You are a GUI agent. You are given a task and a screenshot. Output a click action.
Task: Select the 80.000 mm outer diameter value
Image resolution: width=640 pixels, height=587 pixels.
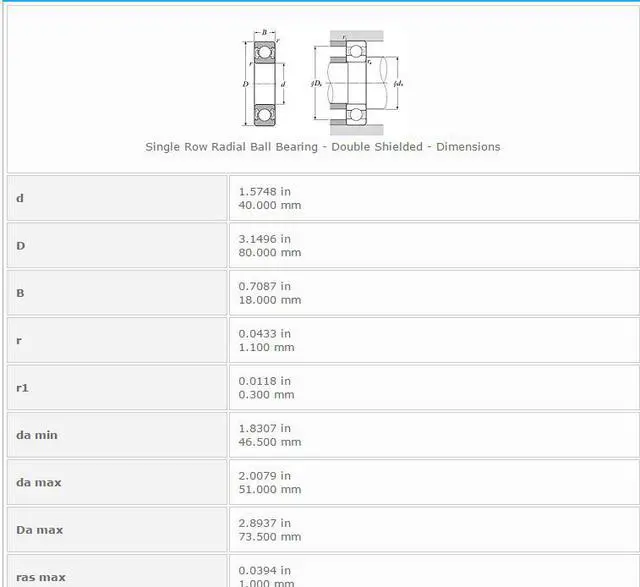[x=433, y=246]
